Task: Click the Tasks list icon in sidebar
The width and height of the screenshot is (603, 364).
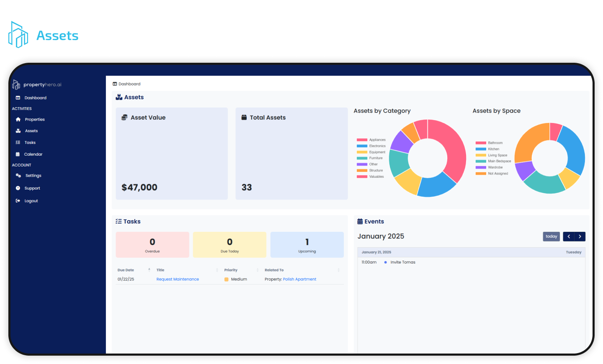Action: 18,143
